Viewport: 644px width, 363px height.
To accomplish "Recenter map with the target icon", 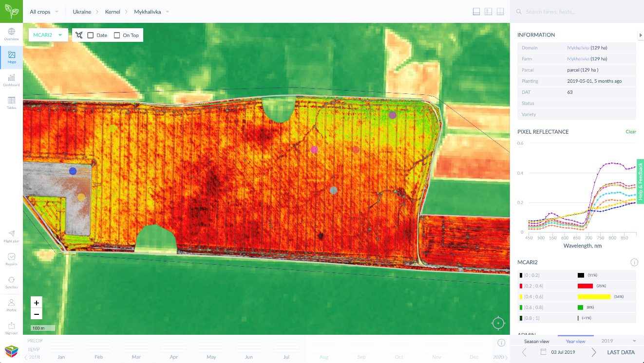I will click(498, 323).
